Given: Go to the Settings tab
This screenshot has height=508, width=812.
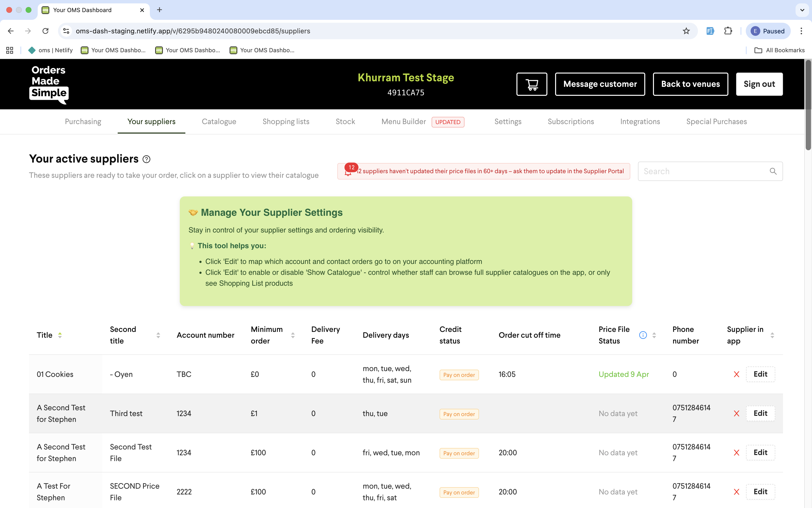Looking at the screenshot, I should pyautogui.click(x=508, y=122).
